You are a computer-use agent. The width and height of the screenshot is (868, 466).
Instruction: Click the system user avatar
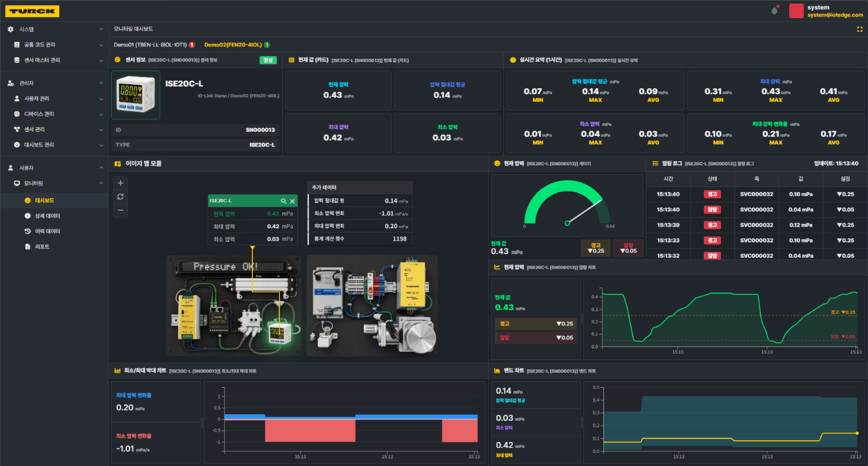[x=796, y=11]
